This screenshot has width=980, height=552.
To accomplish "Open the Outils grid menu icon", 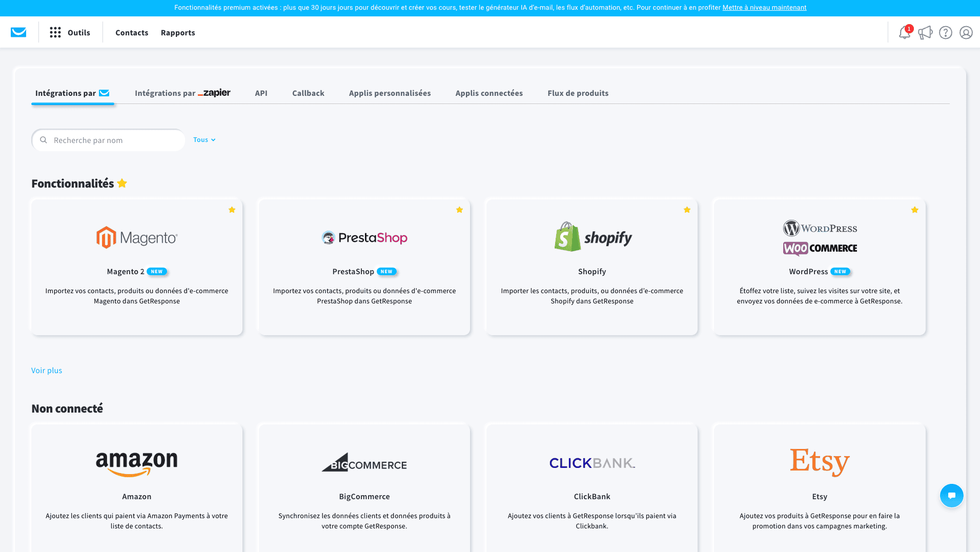I will pyautogui.click(x=55, y=32).
